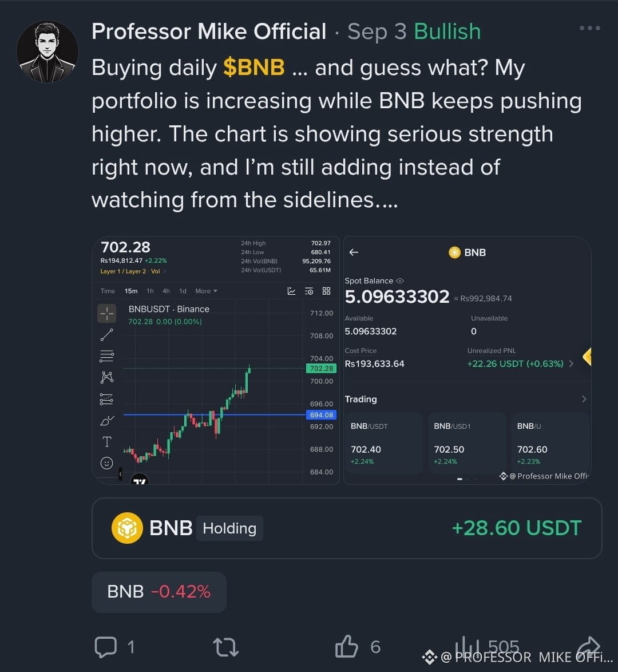Open the emoji sticker tool

pyautogui.click(x=106, y=463)
